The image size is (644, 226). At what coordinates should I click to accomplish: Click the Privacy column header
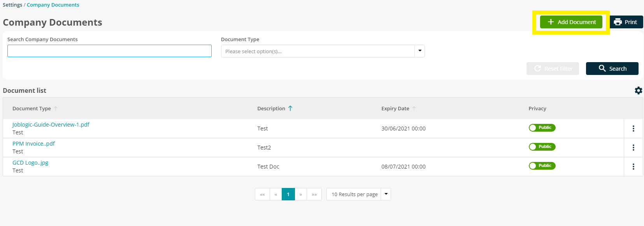(537, 108)
